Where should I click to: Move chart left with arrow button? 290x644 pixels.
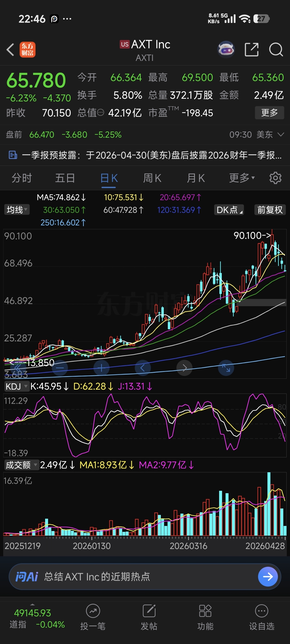pos(143,368)
